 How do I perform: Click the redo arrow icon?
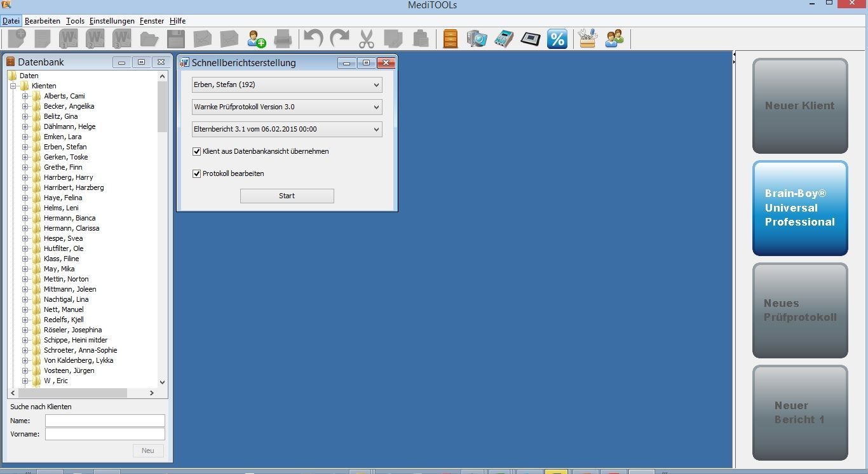point(340,39)
